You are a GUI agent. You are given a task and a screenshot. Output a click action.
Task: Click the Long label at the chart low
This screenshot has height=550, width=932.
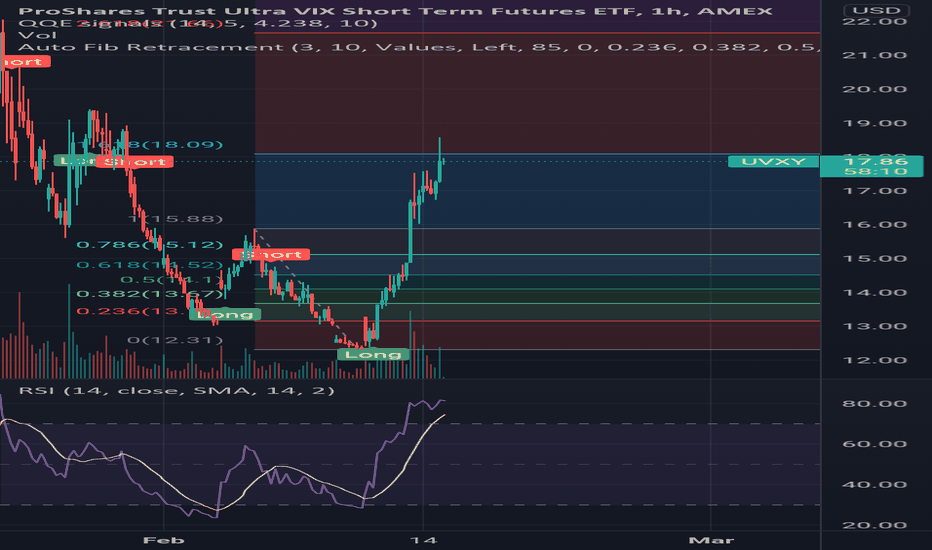(x=373, y=354)
